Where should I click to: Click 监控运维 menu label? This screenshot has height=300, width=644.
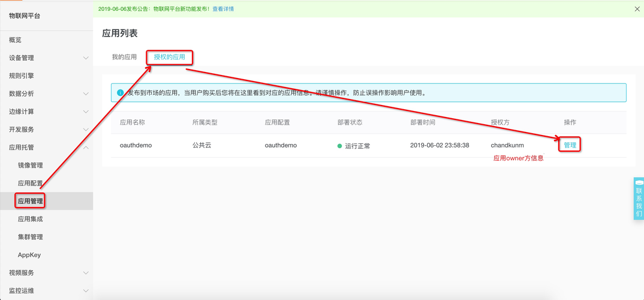click(22, 290)
